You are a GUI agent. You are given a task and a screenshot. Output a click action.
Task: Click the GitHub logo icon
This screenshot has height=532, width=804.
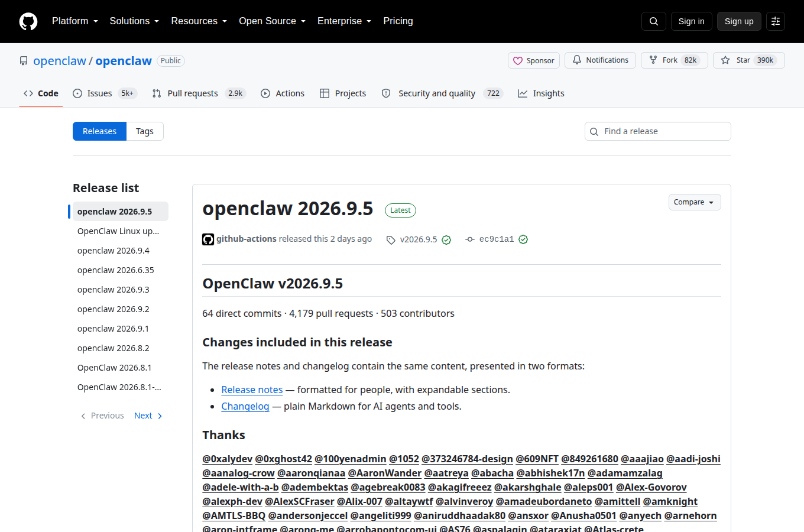[28, 21]
